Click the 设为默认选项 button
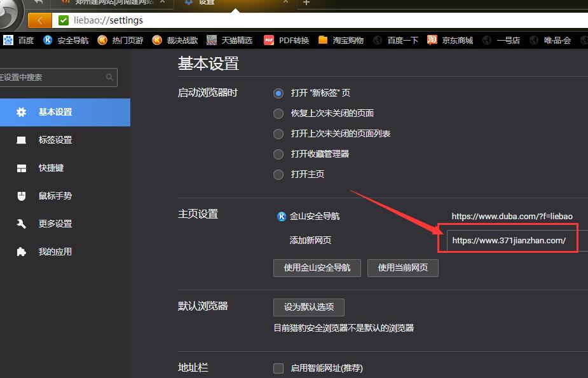Image resolution: width=588 pixels, height=378 pixels. [x=309, y=307]
